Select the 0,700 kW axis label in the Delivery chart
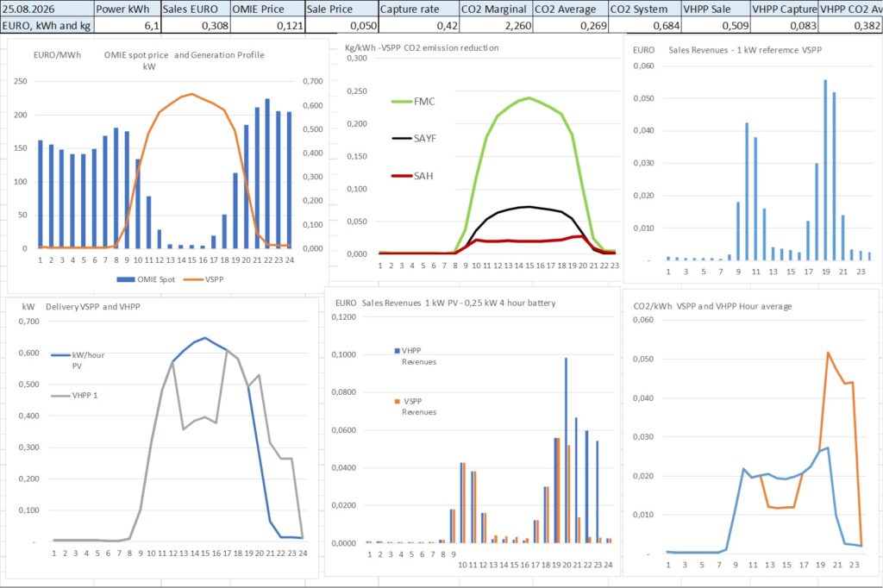883x588 pixels. pos(28,322)
